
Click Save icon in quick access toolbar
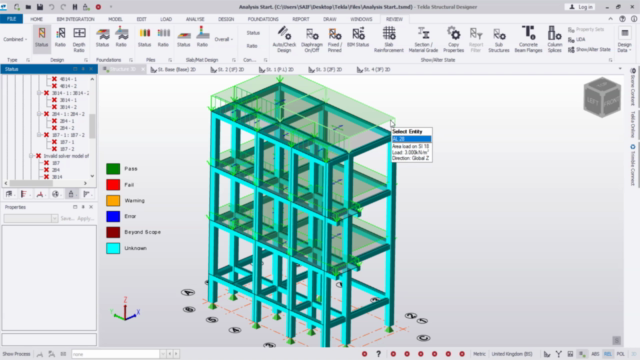click(x=40, y=7)
